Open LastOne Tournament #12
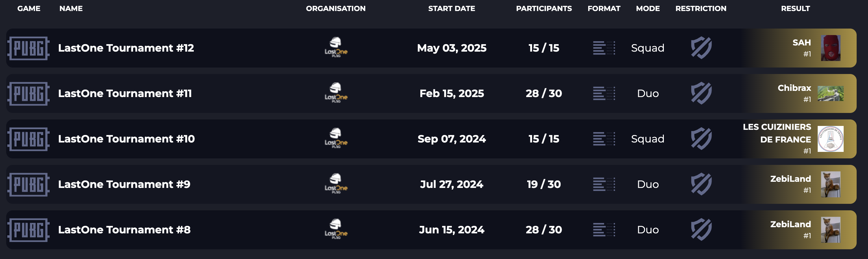The image size is (868, 259). [126, 48]
